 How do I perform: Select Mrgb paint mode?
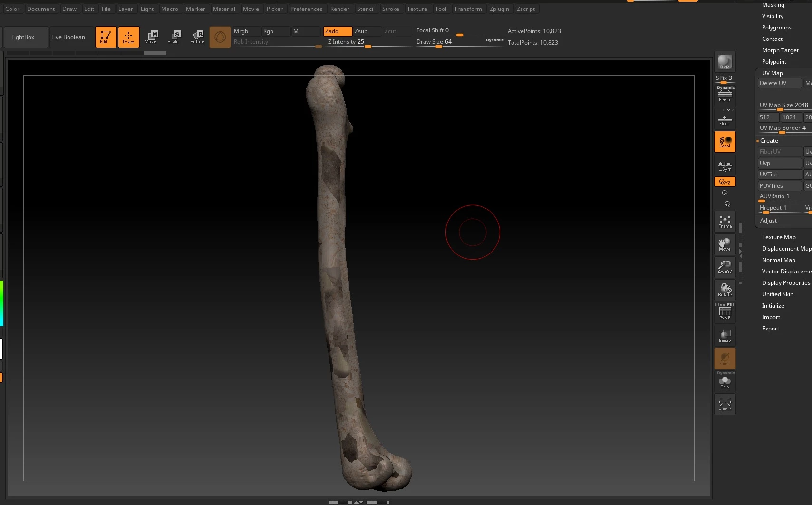(246, 31)
